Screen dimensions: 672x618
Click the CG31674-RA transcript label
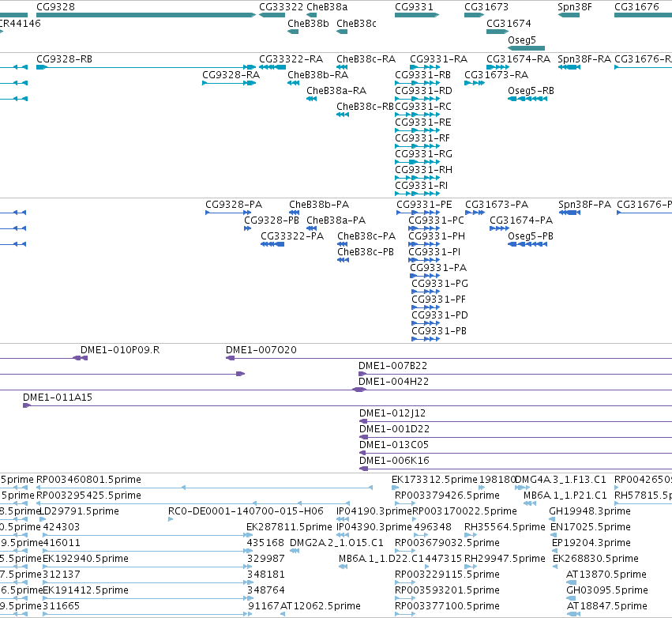pos(518,59)
